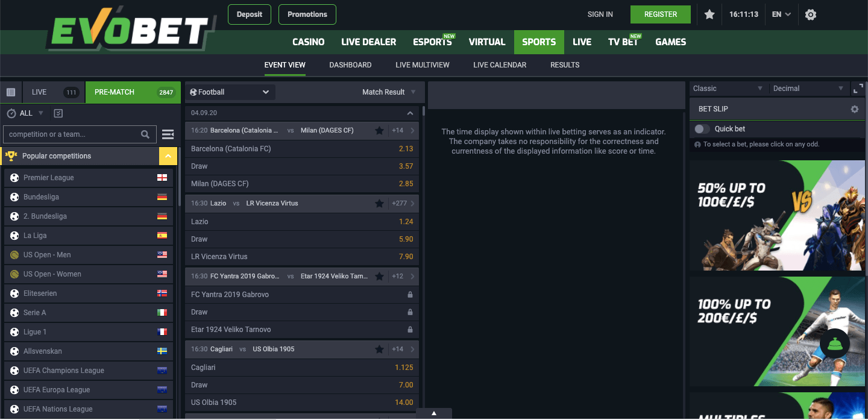The width and height of the screenshot is (868, 420).
Task: Open bet slip settings gear
Action: click(854, 109)
